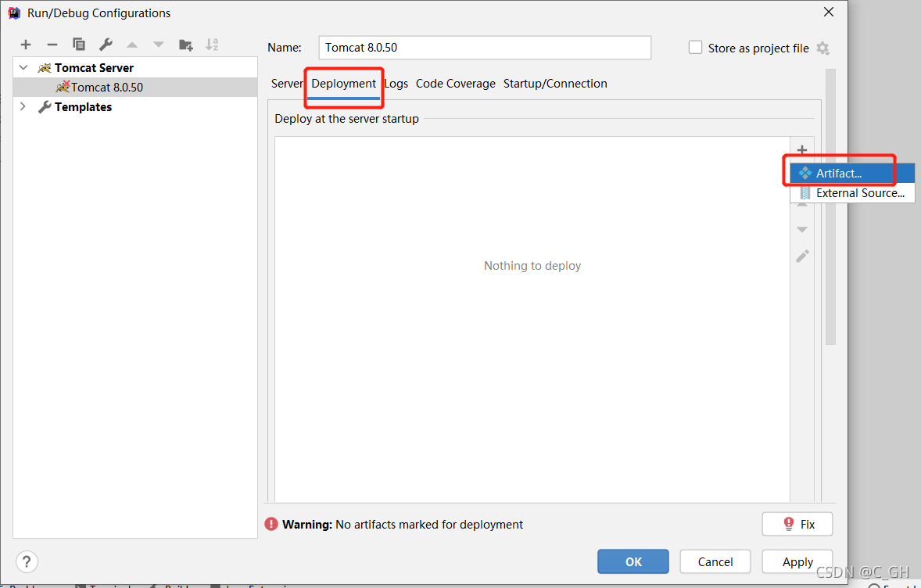Close the Run/Debug Configurations dialog

[x=829, y=13]
